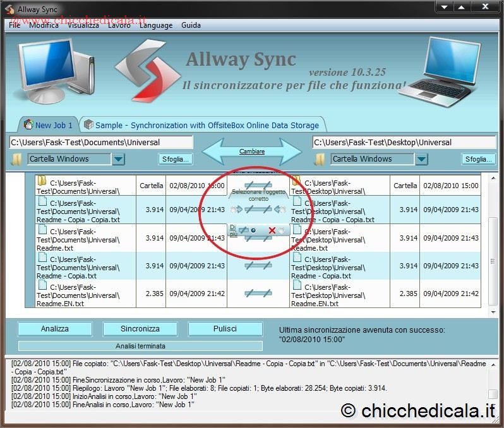The height and width of the screenshot is (428, 504).
Task: Expand the left Cartella Windows dropdown
Action: 119,159
